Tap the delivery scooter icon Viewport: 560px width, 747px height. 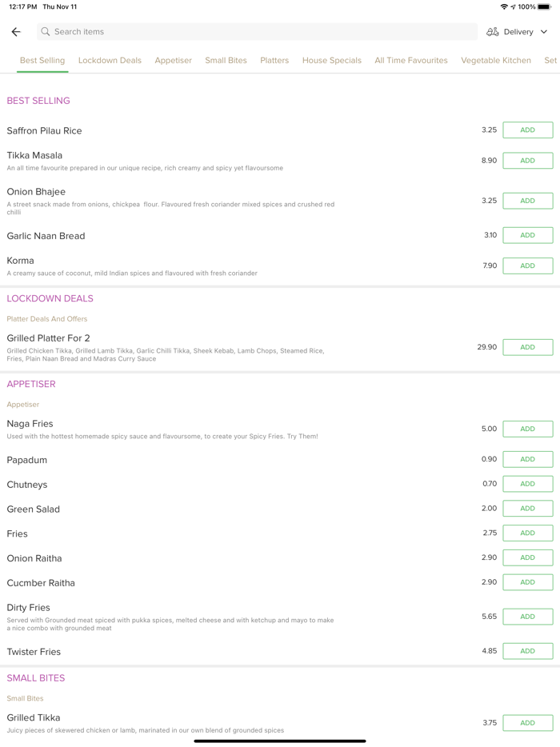[x=493, y=32]
